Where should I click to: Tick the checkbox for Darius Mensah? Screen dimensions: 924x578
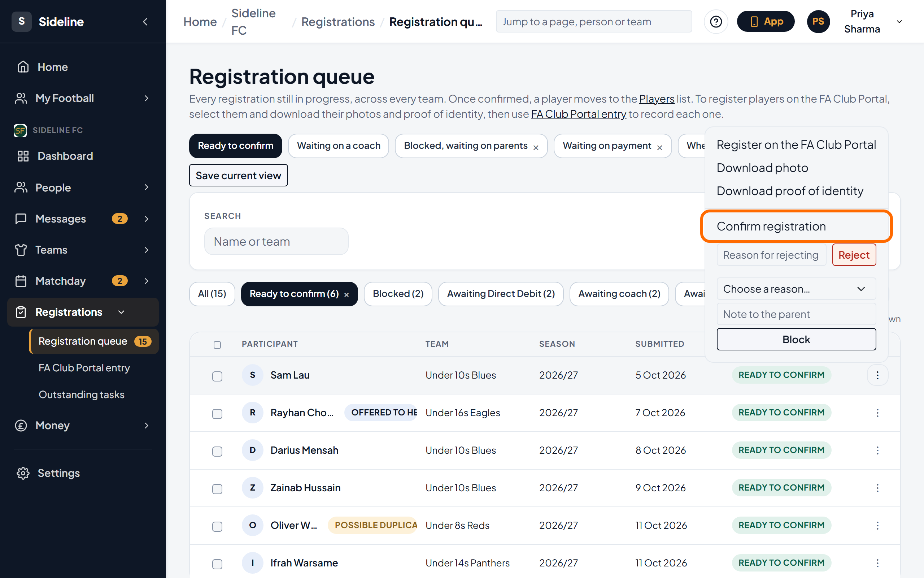pos(217,452)
